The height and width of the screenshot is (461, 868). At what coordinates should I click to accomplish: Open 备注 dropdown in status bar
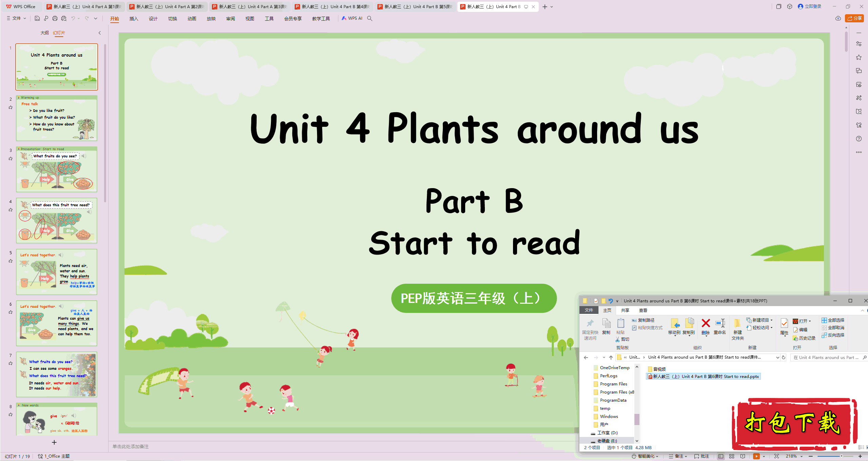click(x=678, y=456)
